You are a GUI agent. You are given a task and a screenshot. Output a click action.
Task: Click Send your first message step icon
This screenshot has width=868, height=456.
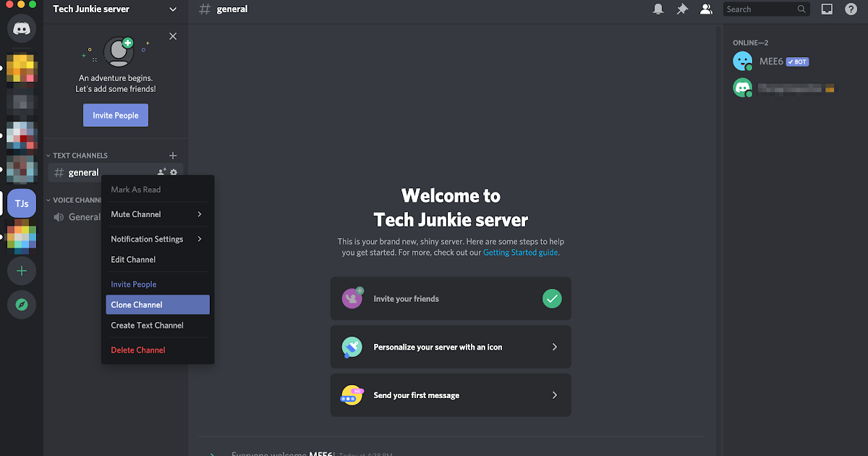click(352, 395)
